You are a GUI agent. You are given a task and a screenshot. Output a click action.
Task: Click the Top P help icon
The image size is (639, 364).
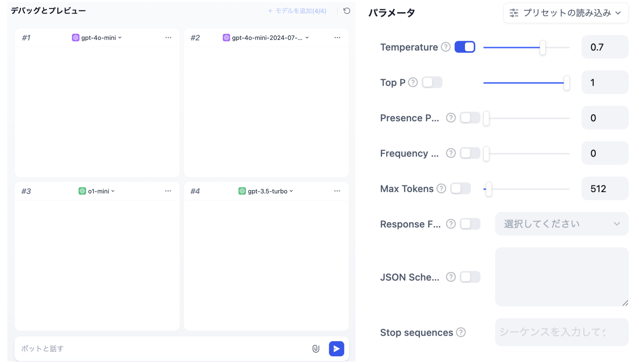point(413,82)
